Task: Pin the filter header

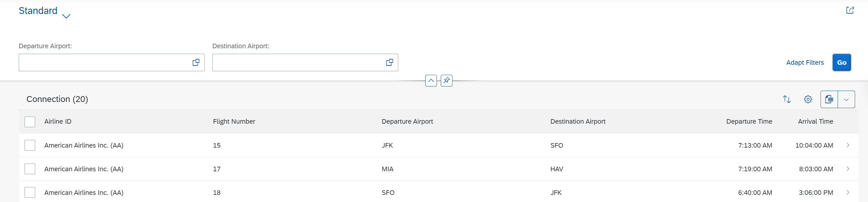Action: [446, 81]
